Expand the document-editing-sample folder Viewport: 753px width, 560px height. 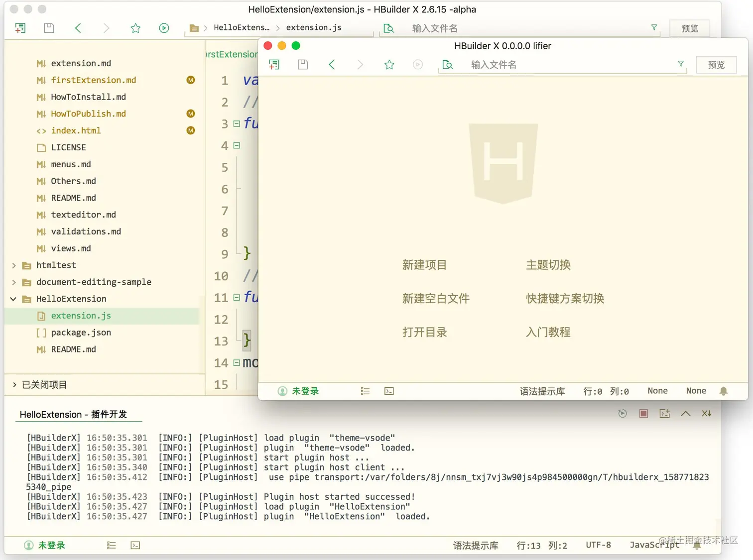pyautogui.click(x=14, y=282)
